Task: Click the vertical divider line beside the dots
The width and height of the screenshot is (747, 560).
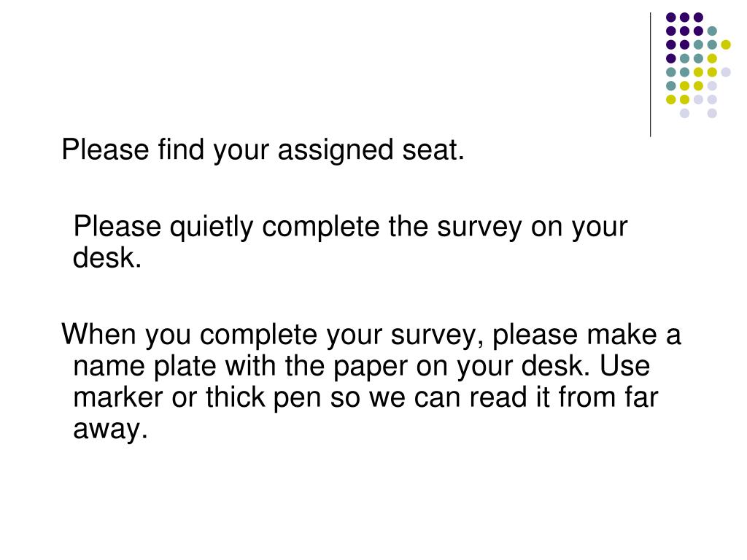Action: pos(650,75)
